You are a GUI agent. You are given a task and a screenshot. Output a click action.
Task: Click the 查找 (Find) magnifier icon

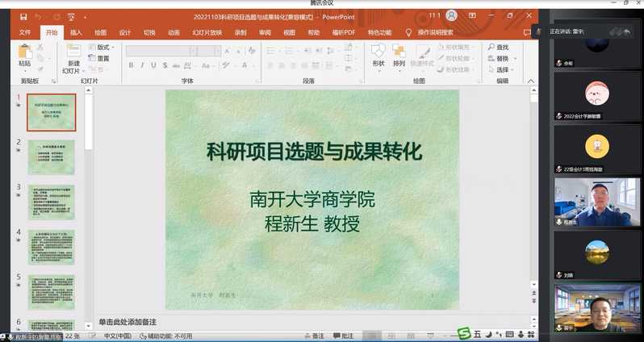pyautogui.click(x=491, y=48)
